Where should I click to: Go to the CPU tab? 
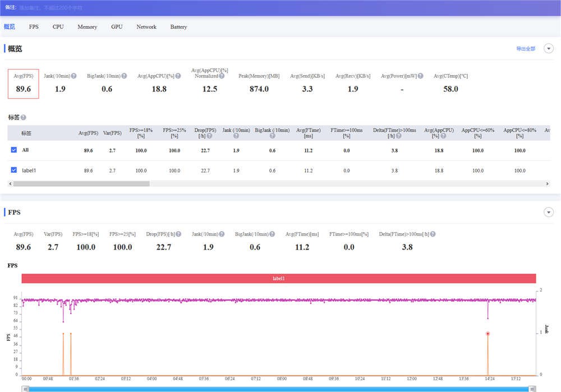click(58, 26)
